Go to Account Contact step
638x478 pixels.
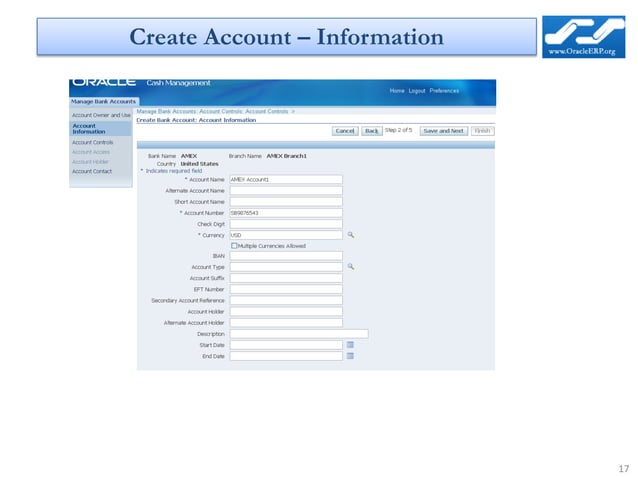pos(92,171)
